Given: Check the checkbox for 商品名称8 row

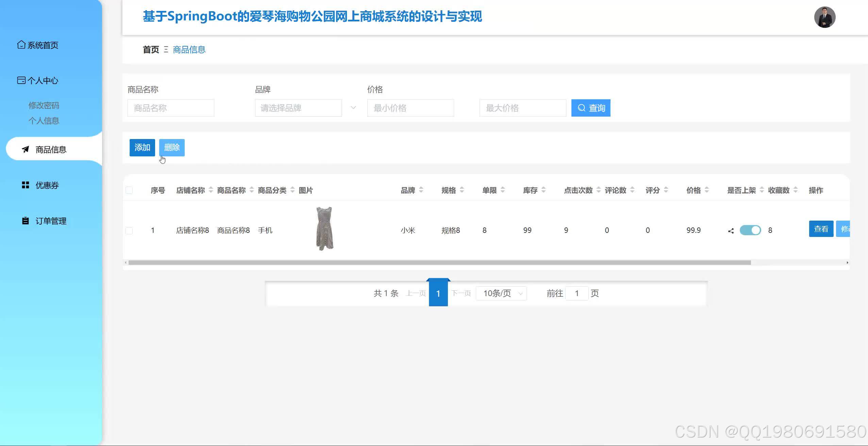Looking at the screenshot, I should pos(129,230).
